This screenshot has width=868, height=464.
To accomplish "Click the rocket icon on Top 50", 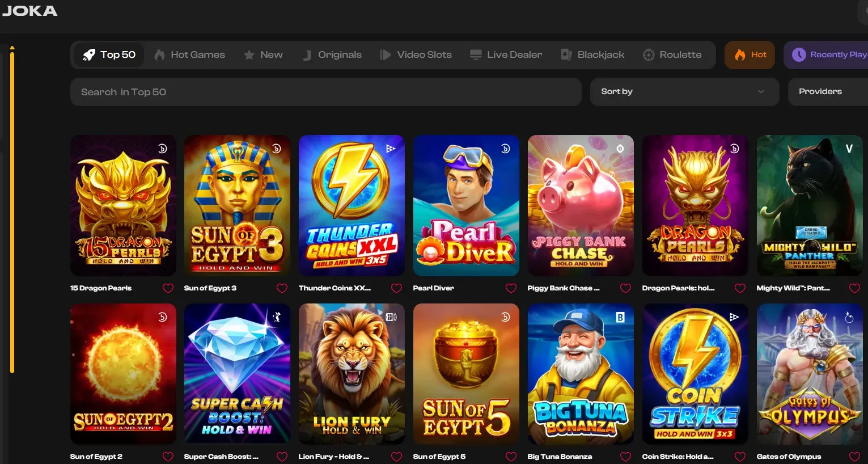I will pyautogui.click(x=89, y=55).
